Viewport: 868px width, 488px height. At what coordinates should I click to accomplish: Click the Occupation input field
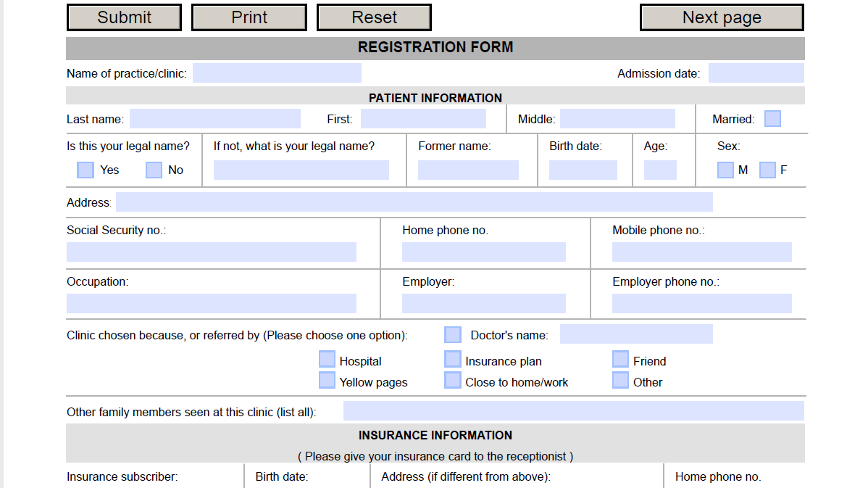coord(212,304)
